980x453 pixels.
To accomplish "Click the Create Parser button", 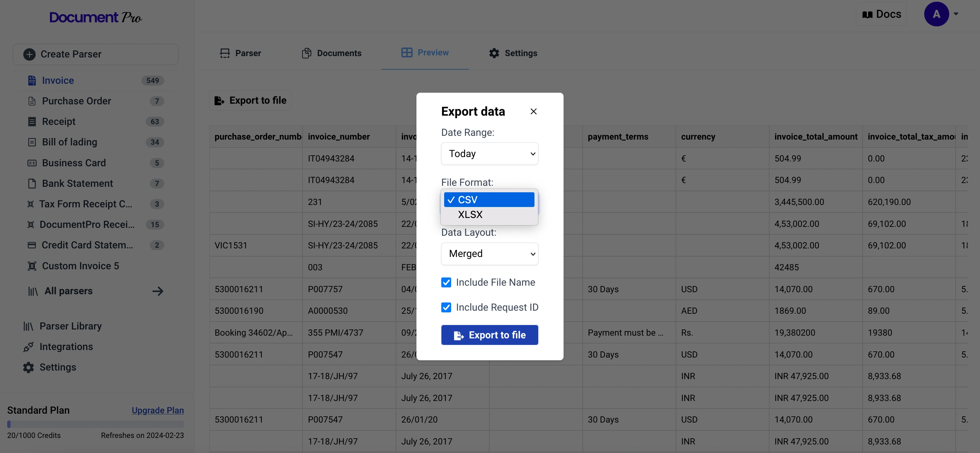I will click(95, 54).
